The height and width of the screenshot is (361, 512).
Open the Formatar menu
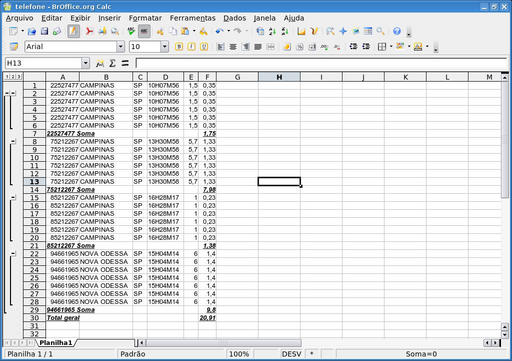tap(145, 18)
